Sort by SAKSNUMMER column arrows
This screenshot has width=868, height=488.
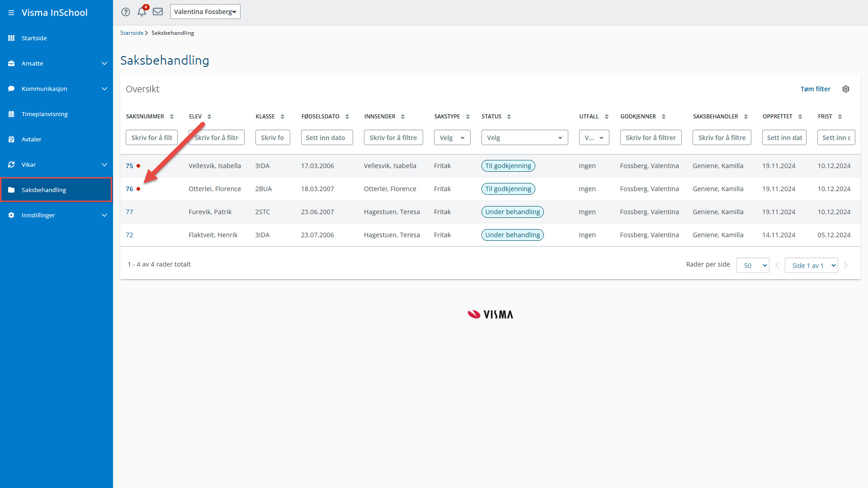pos(172,117)
